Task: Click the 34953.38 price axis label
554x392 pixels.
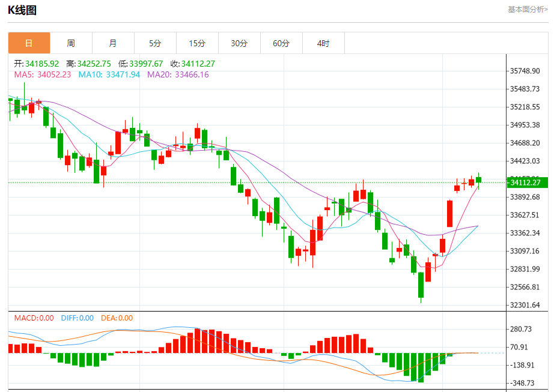Action: 525,125
